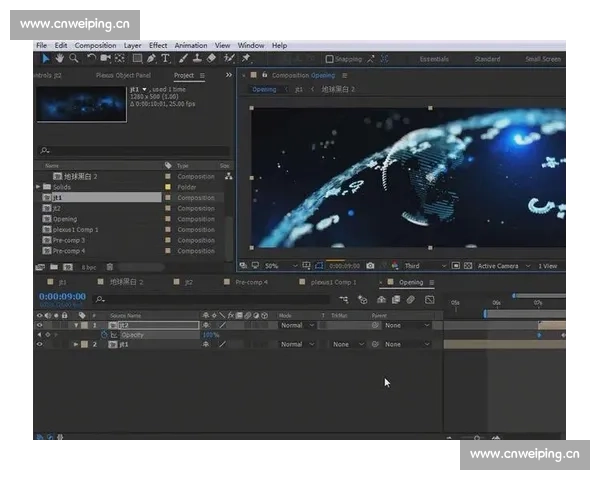
Task: Click the timeline current time 0:00:09:00
Action: pos(62,297)
